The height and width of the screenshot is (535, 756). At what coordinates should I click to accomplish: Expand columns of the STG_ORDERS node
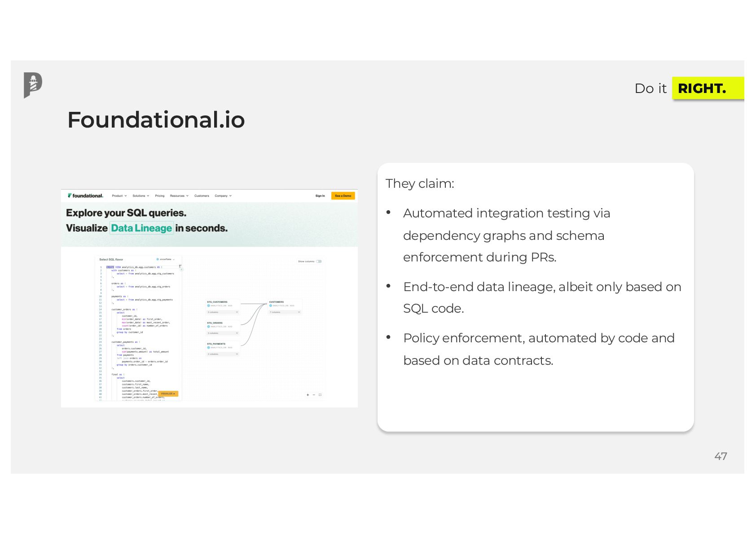pos(223,333)
